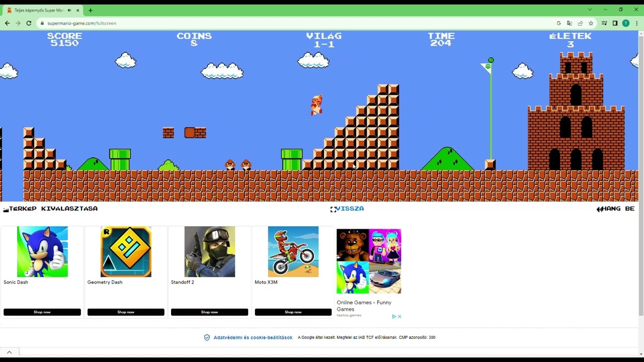Screen dimensions: 644x362
Task: Open Chrome's three-dot menu
Action: click(x=637, y=23)
